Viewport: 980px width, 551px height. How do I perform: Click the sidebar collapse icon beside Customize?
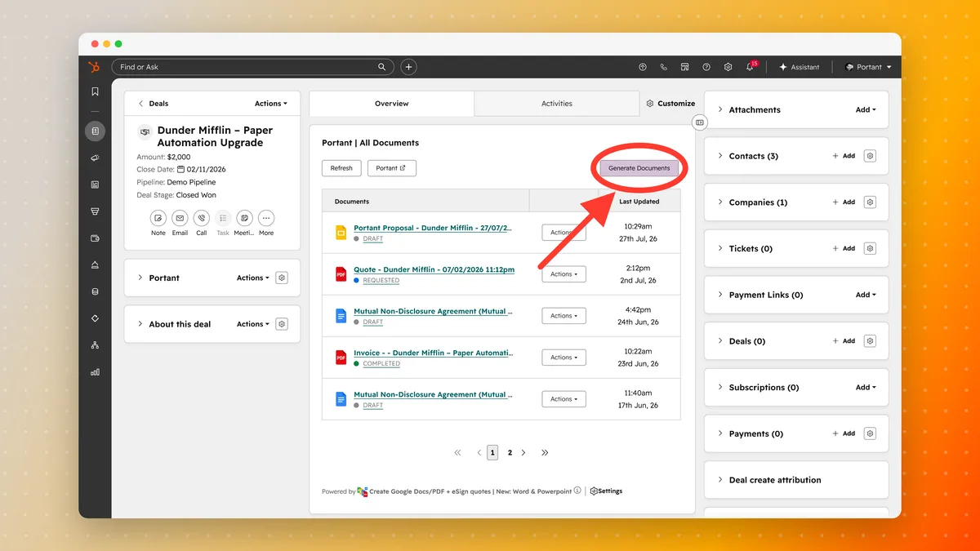tap(699, 122)
